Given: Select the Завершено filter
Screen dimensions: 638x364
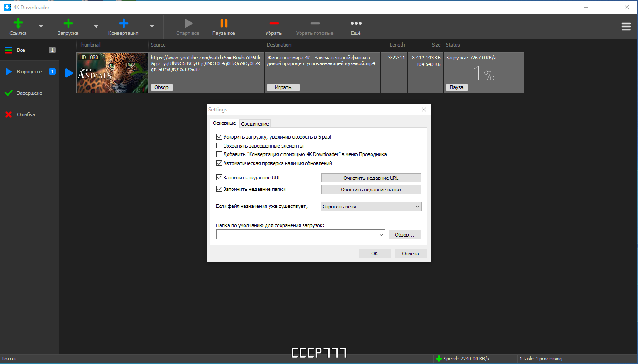Looking at the screenshot, I should point(30,93).
